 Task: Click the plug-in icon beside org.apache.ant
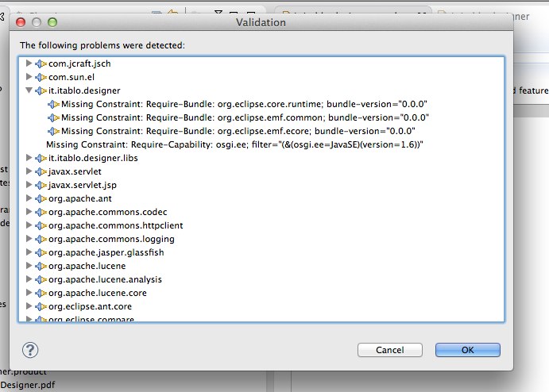tap(41, 198)
